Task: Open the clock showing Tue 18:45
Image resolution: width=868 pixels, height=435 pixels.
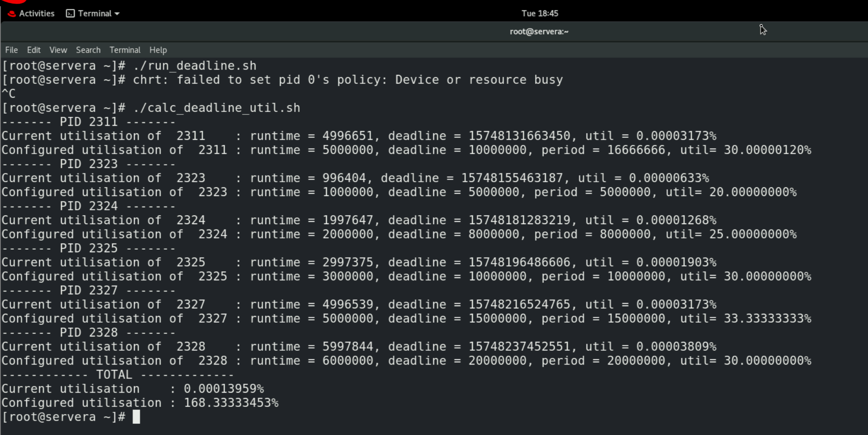Action: click(539, 13)
